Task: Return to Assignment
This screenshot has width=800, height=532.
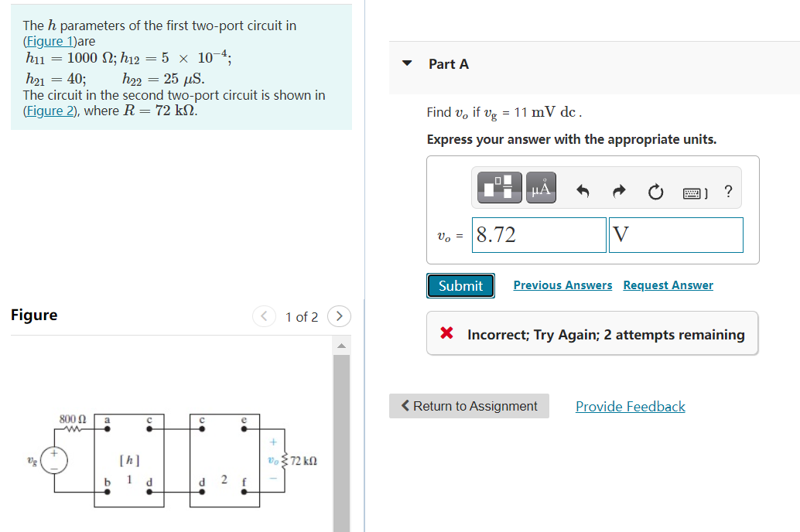Action: point(469,406)
